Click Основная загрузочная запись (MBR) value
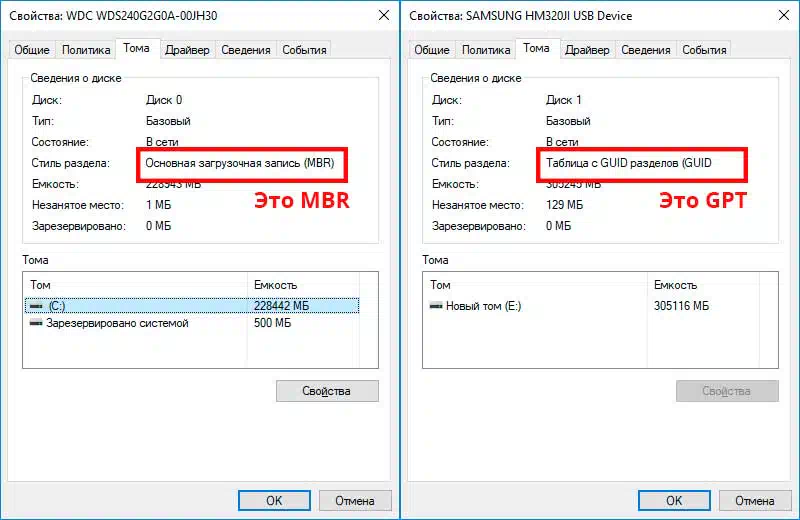Screen dimensions: 800x520 pos(240,163)
